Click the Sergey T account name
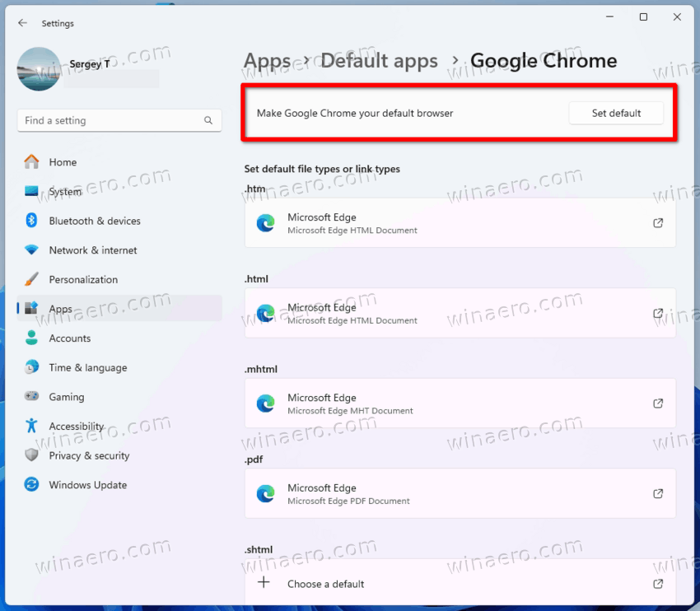The width and height of the screenshot is (700, 611). coord(89,64)
